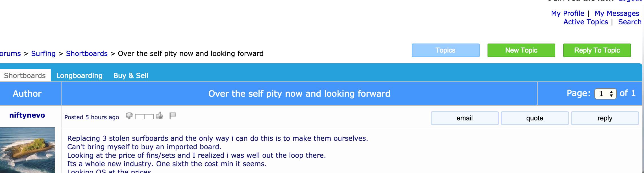The width and height of the screenshot is (644, 173).
Task: Click the Search link in the header
Action: click(630, 22)
